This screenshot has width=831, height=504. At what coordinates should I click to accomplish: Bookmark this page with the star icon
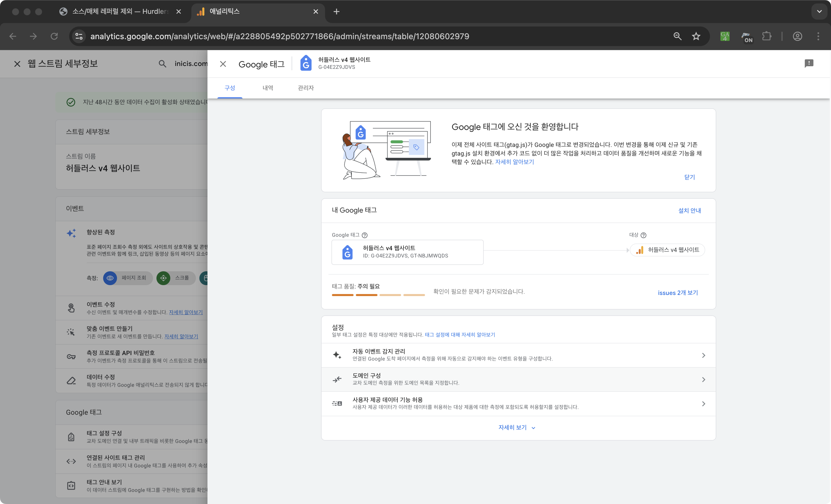click(696, 36)
